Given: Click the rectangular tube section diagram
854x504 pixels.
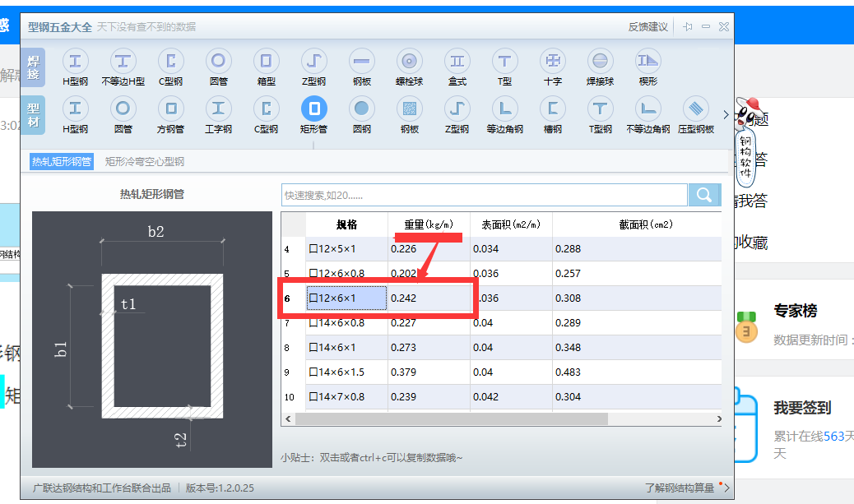Looking at the screenshot, I should point(152,339).
